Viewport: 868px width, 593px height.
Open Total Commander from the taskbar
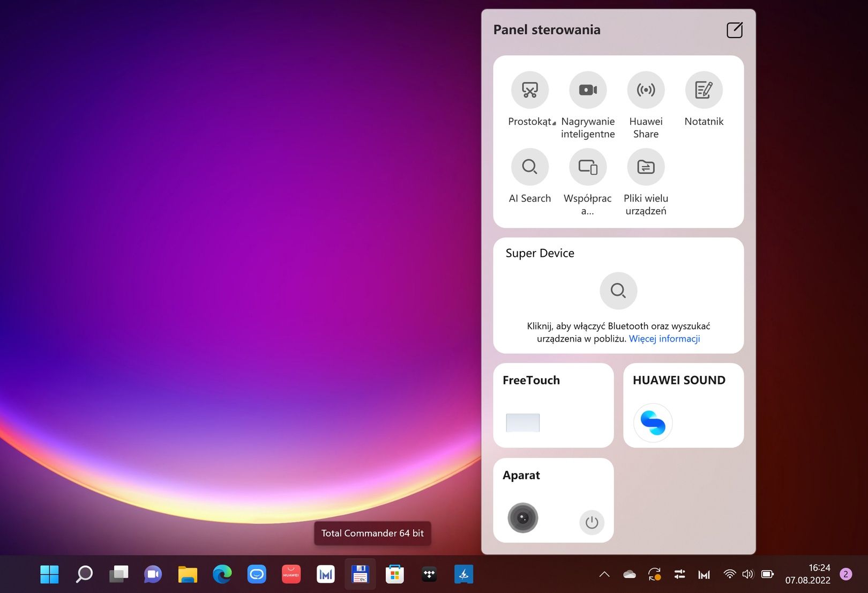(x=360, y=574)
